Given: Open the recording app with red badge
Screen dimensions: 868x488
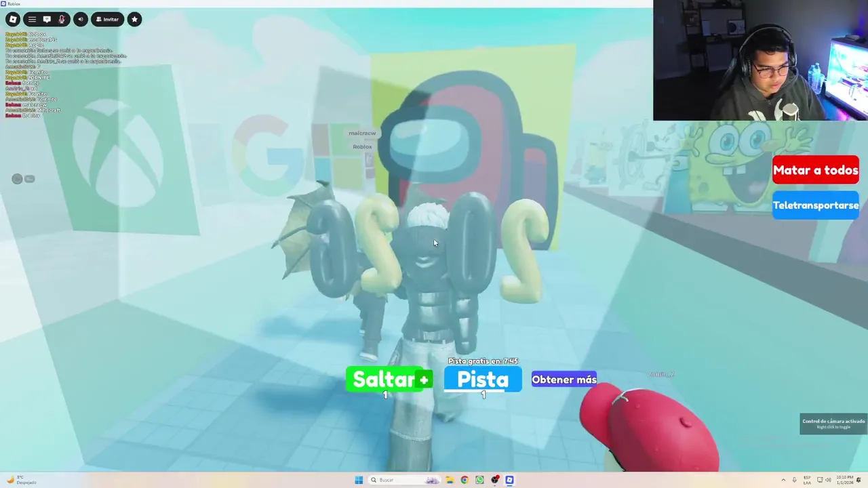Looking at the screenshot, I should [x=495, y=480].
